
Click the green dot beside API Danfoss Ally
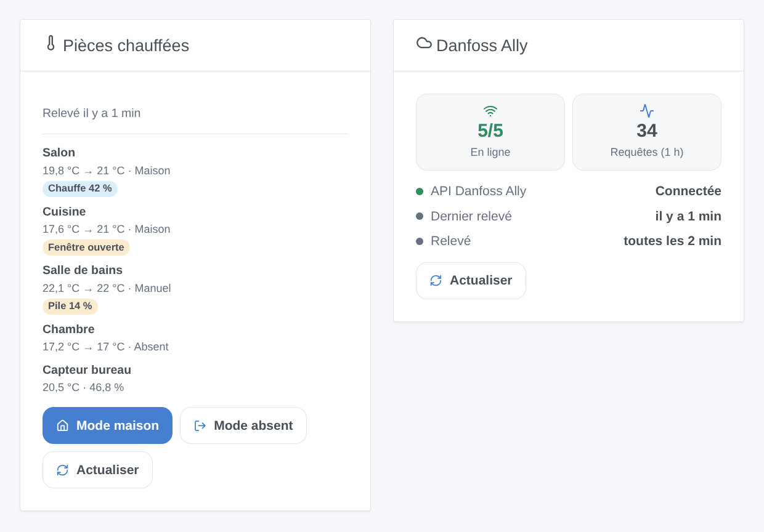point(420,191)
